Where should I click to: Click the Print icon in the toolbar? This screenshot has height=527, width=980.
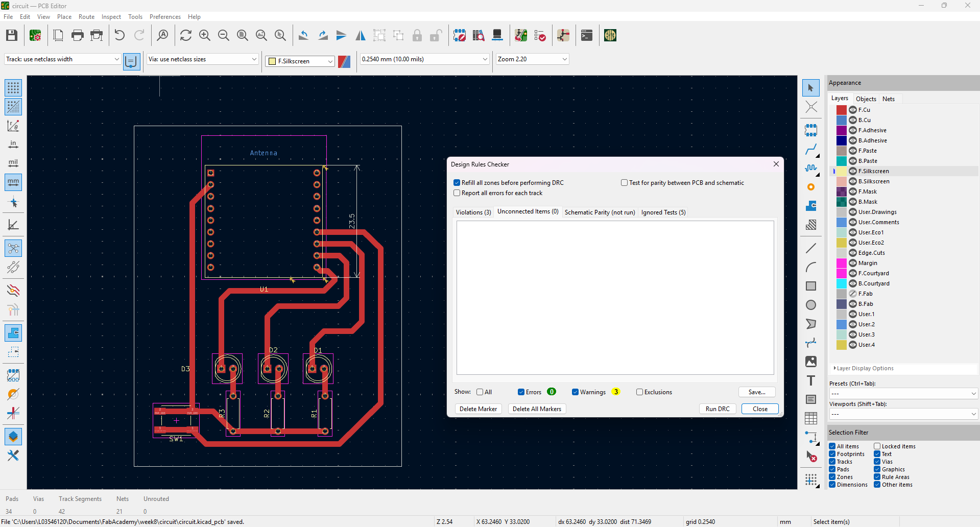pyautogui.click(x=78, y=35)
